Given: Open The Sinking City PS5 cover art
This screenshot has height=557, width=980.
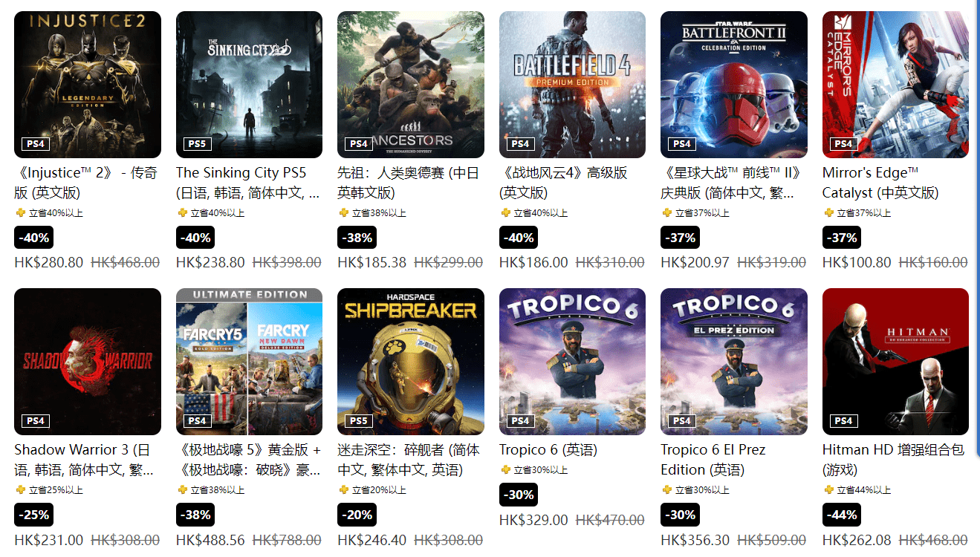Looking at the screenshot, I should click(x=249, y=85).
